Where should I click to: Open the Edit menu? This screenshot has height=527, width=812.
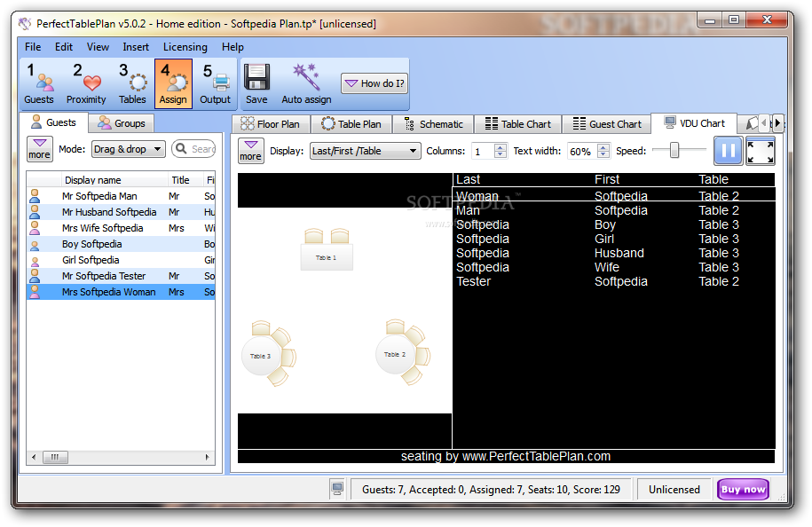(x=64, y=47)
